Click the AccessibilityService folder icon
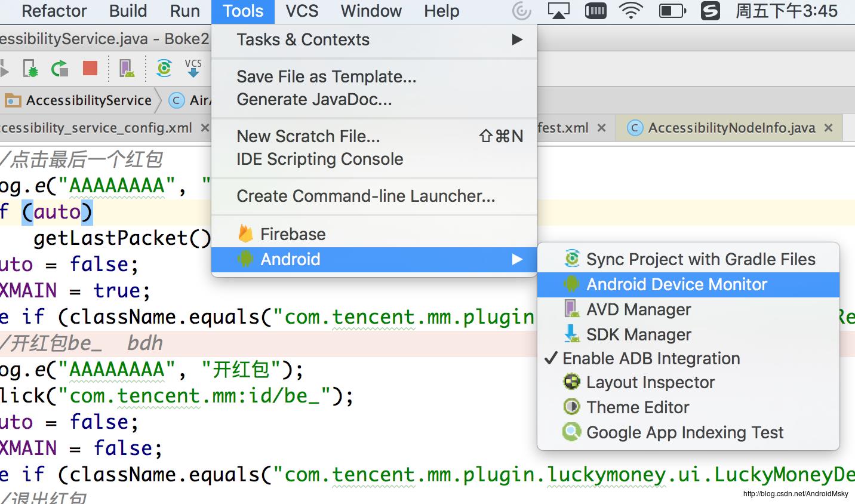Image resolution: width=855 pixels, height=504 pixels. click(13, 100)
